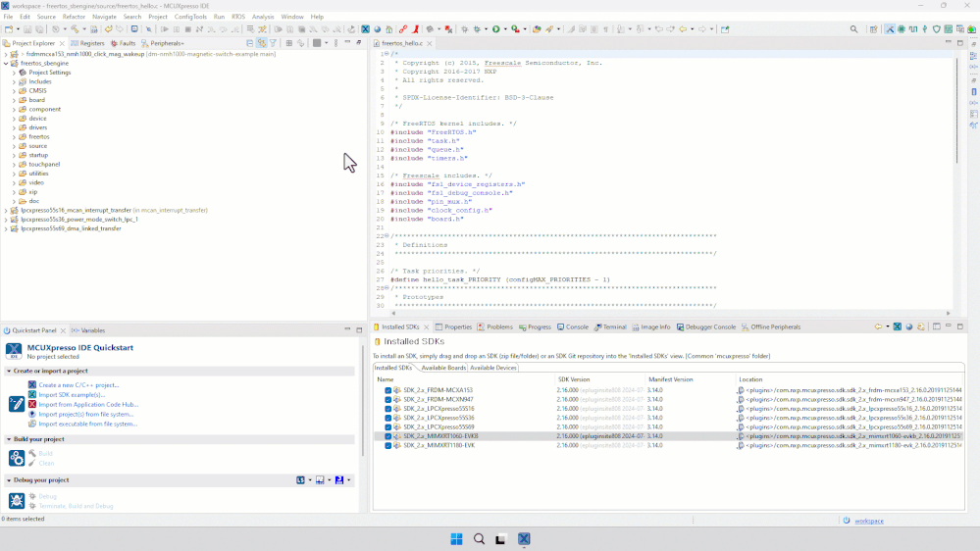Click the Link with Editor icon in Project Explorer

click(261, 43)
